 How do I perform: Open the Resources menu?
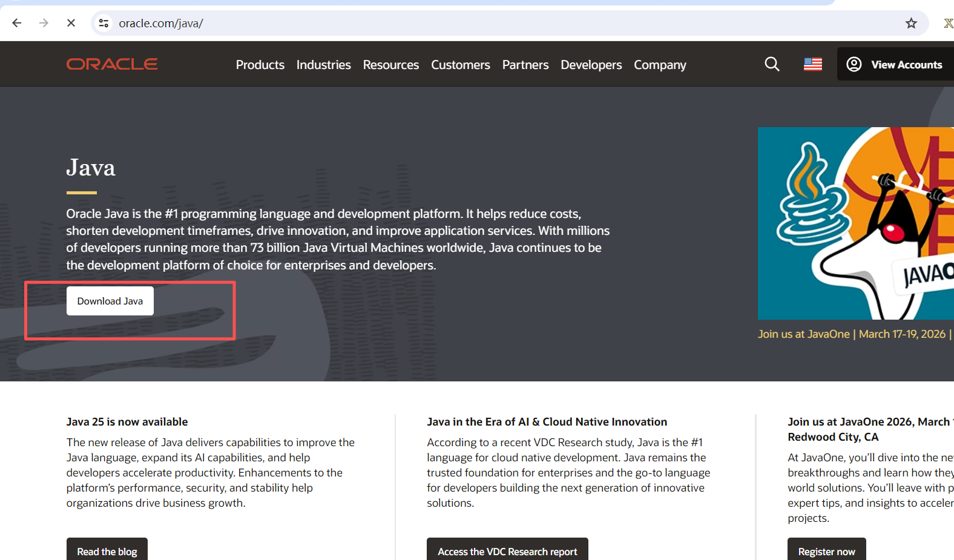coord(391,65)
